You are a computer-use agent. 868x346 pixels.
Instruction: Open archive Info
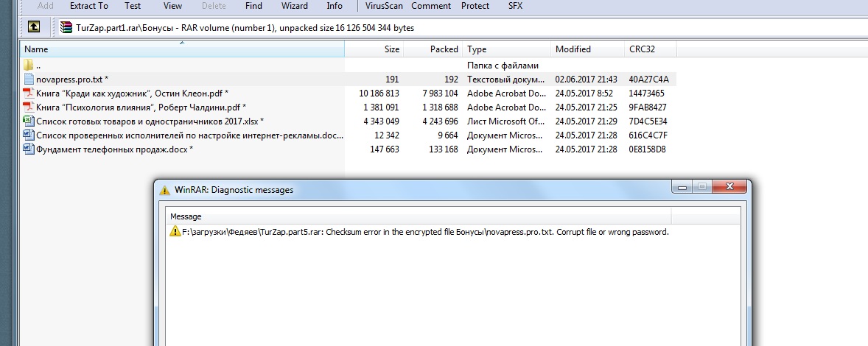coord(335,6)
